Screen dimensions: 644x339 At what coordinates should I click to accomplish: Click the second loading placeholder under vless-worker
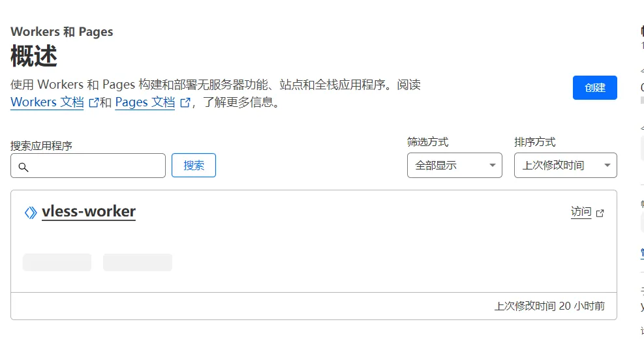pos(138,262)
